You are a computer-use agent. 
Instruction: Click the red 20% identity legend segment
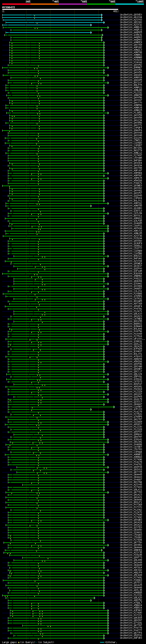pos(16,4)
